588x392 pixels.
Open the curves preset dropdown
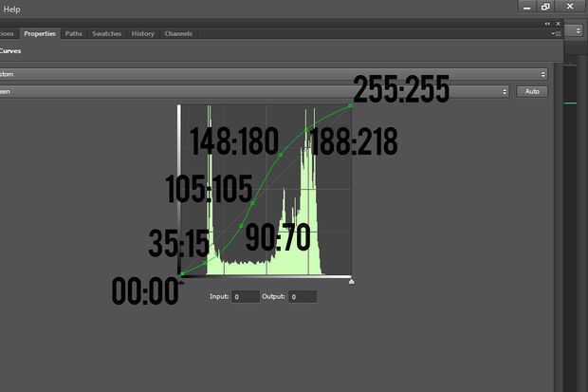pos(273,74)
